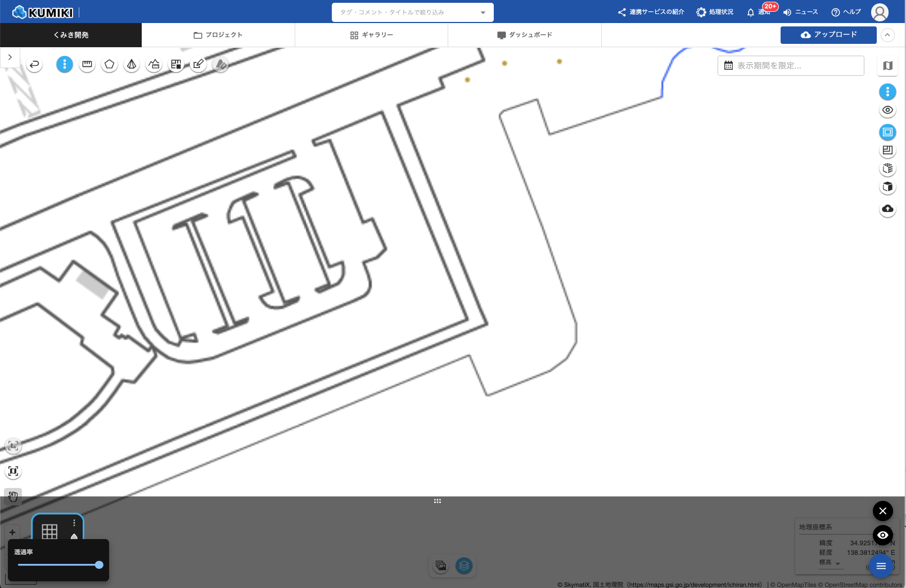Viewport: 906px width, 588px height.
Task: Expand the left side panel chevron
Action: point(10,57)
